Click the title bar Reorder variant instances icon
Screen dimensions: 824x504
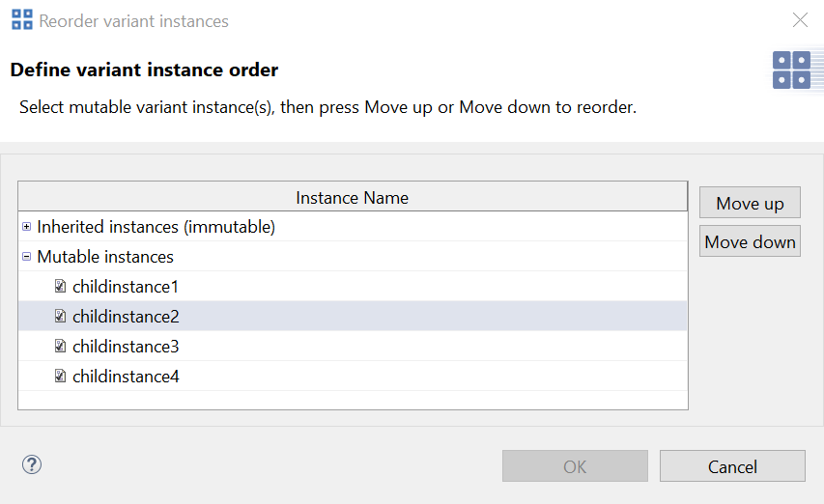(21, 20)
